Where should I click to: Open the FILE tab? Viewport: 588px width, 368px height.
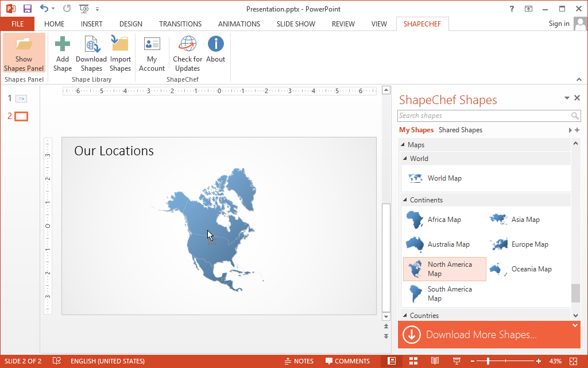pyautogui.click(x=17, y=24)
